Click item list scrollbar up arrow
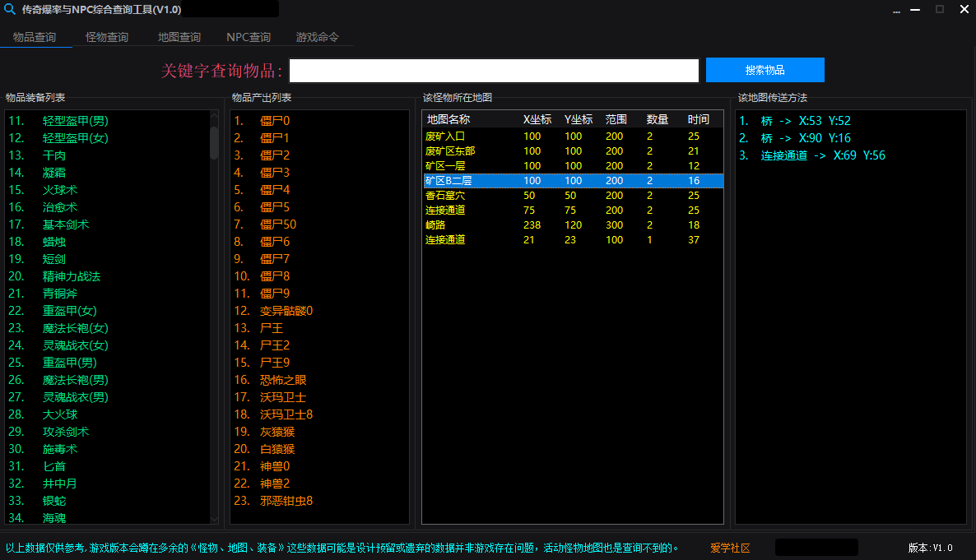Viewport: 976px width, 560px height. point(214,116)
